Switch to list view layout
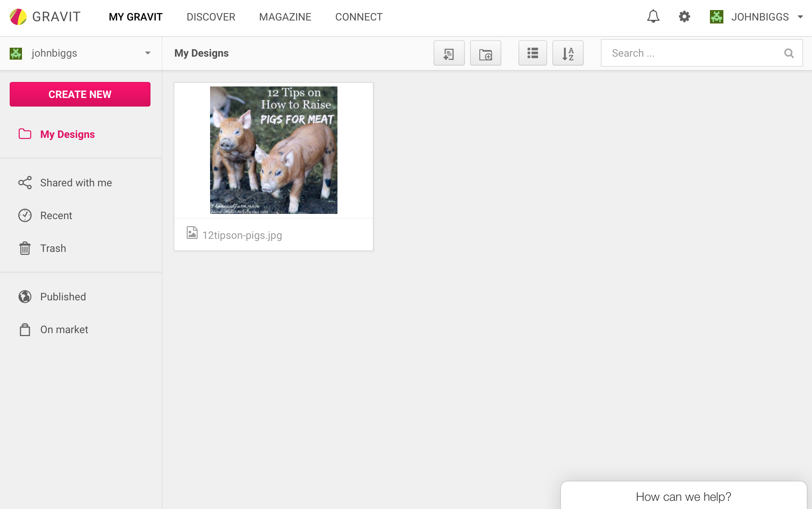Image resolution: width=812 pixels, height=509 pixels. pos(533,53)
